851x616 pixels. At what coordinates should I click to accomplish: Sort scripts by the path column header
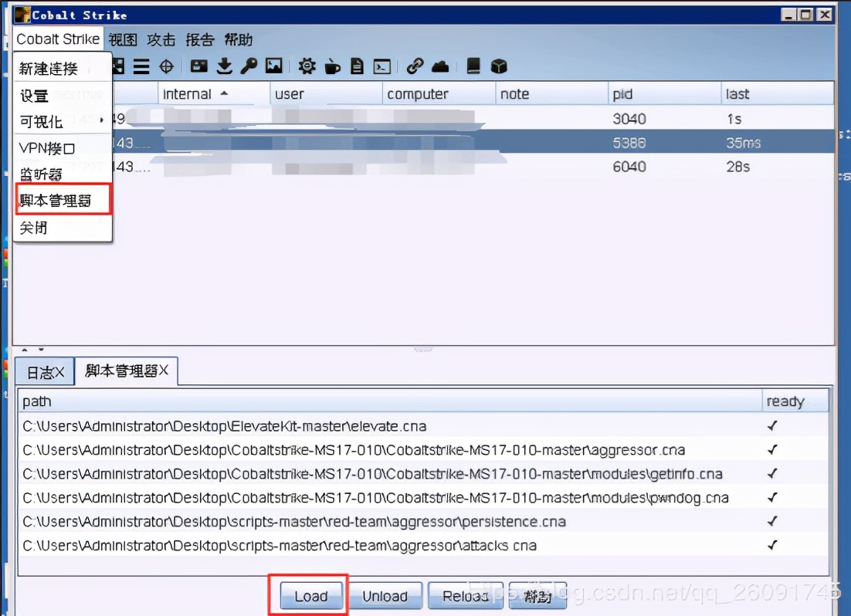pos(390,401)
